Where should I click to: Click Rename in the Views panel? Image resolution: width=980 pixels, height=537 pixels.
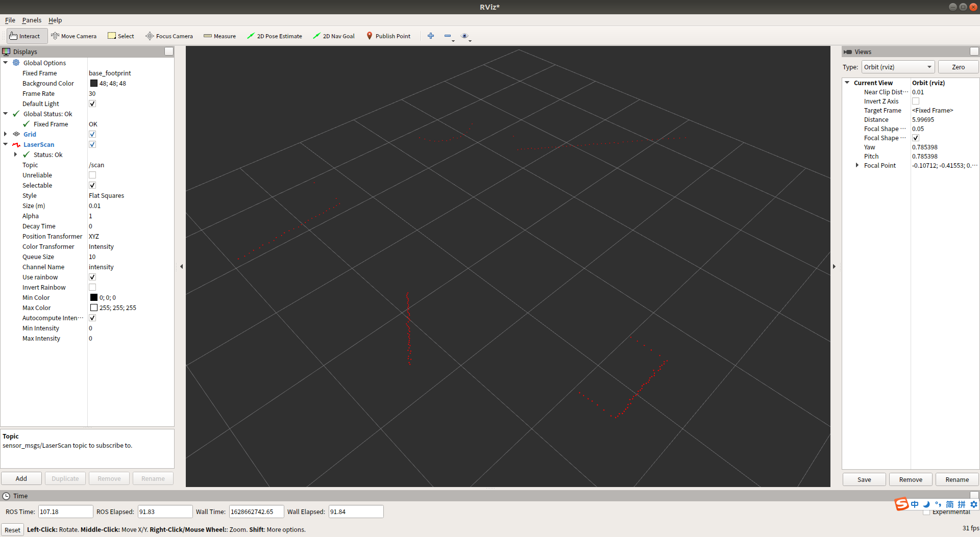(957, 479)
